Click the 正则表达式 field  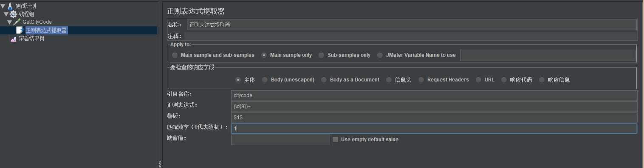[434, 106]
